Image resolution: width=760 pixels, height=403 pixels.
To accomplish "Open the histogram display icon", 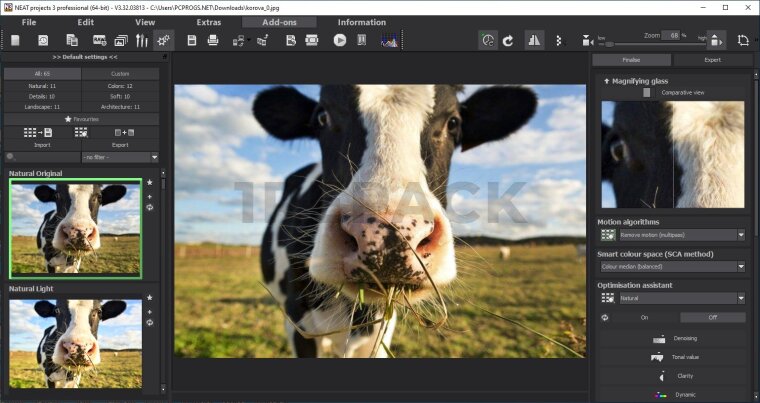I will [389, 40].
